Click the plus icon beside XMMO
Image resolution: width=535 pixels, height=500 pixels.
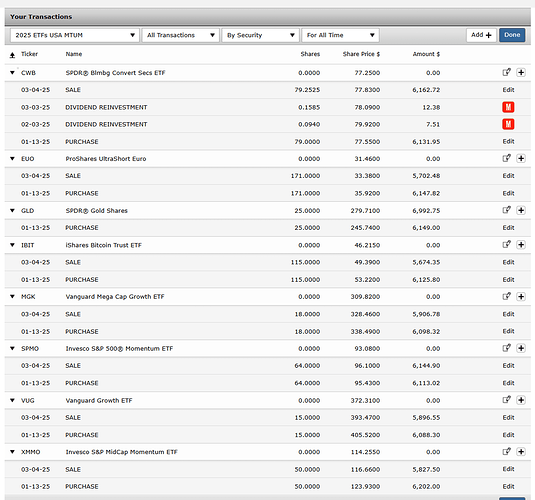coord(521,452)
